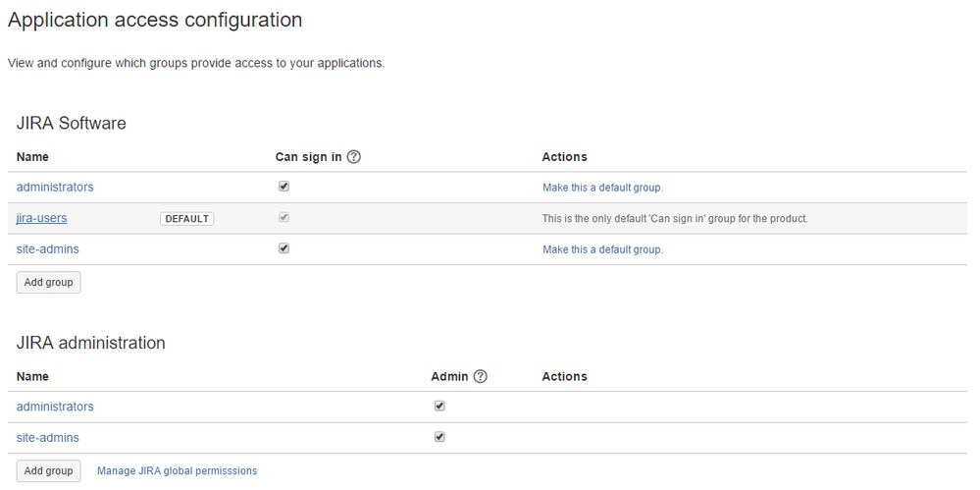Open site-admins group under JIRA administration
Viewport: 980px width, 490px height.
(x=47, y=437)
